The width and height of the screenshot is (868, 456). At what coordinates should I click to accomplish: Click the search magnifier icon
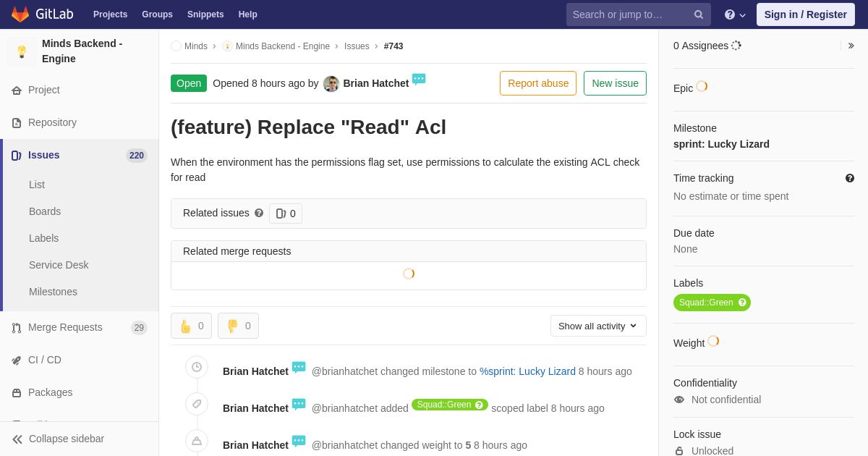click(699, 14)
